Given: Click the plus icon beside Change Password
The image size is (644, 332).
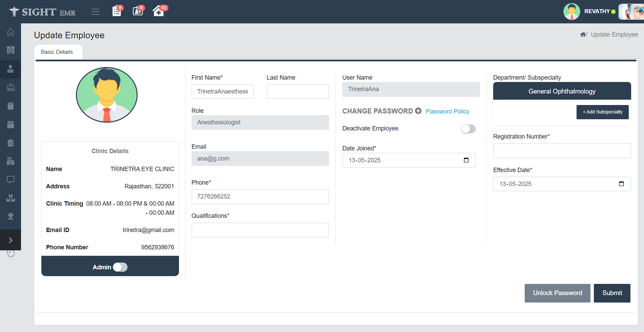Looking at the screenshot, I should point(418,111).
